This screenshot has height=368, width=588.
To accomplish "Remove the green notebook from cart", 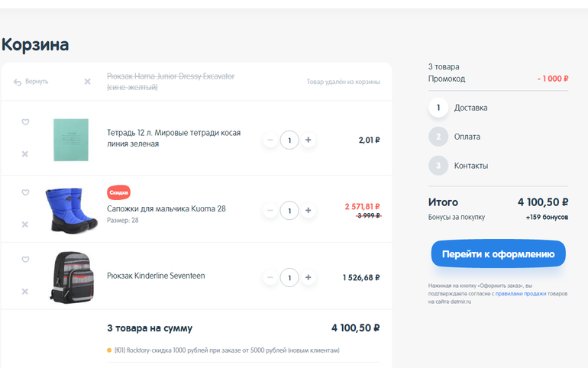I will coord(25,154).
